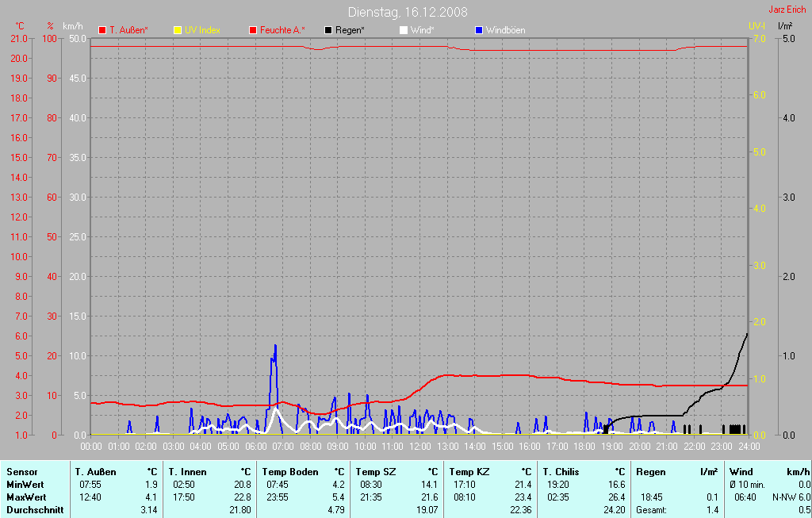Click the Jarz Erich author label
This screenshot has width=812, height=518.
click(787, 10)
